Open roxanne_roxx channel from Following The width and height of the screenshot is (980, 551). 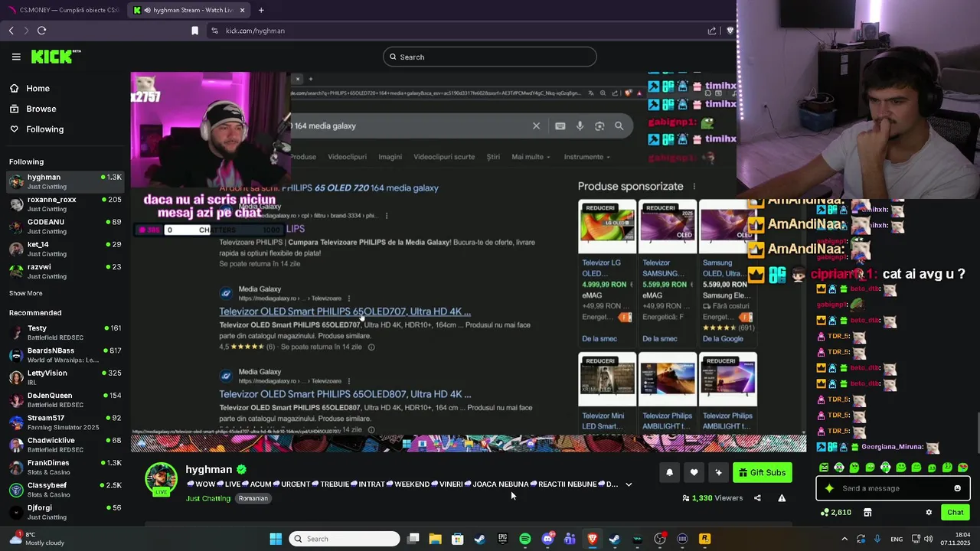(x=65, y=204)
